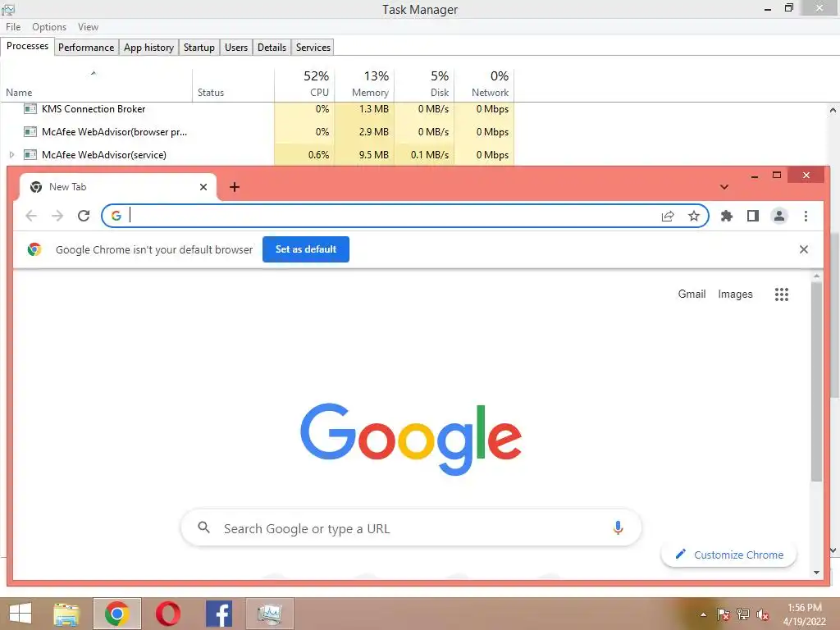Sort processes by Memory column
This screenshot has height=630, width=840.
pos(365,84)
